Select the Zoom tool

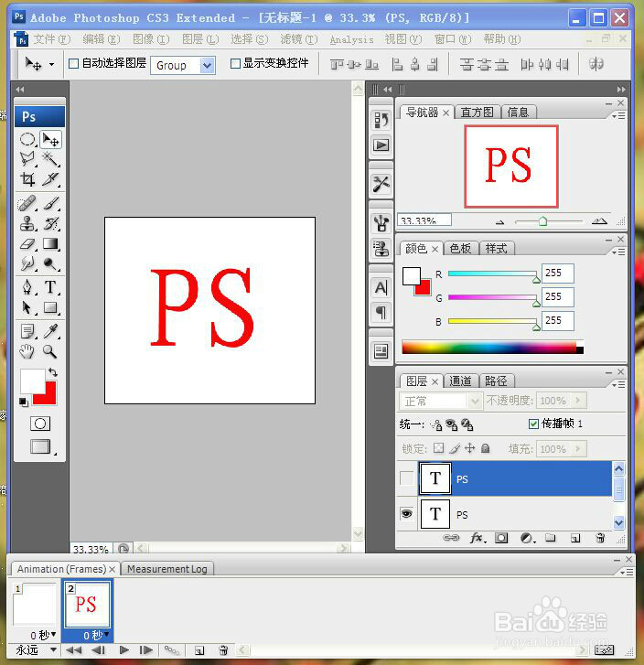[50, 351]
